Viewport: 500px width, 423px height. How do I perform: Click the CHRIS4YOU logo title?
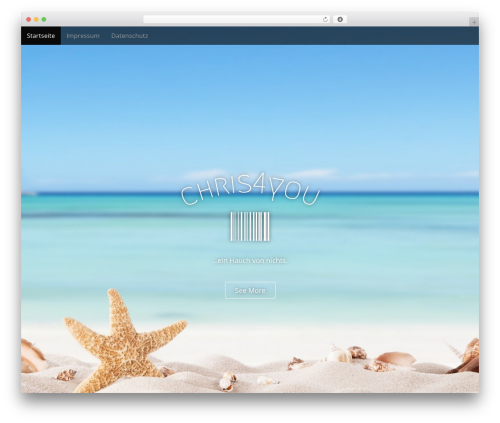250,189
